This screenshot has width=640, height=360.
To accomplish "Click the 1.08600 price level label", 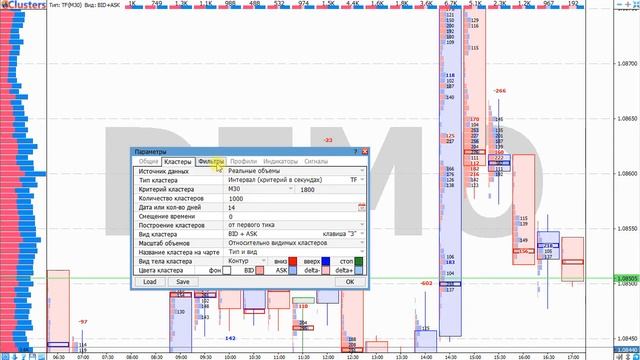I will point(627,173).
